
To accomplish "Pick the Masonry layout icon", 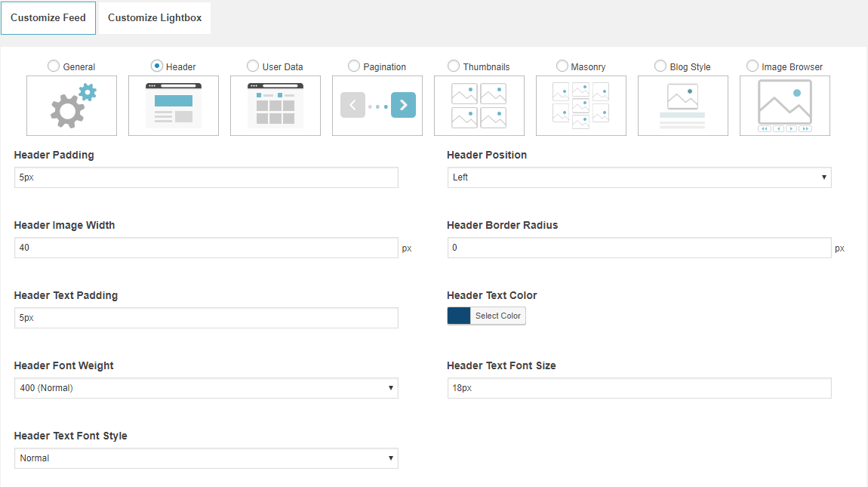I will point(581,106).
